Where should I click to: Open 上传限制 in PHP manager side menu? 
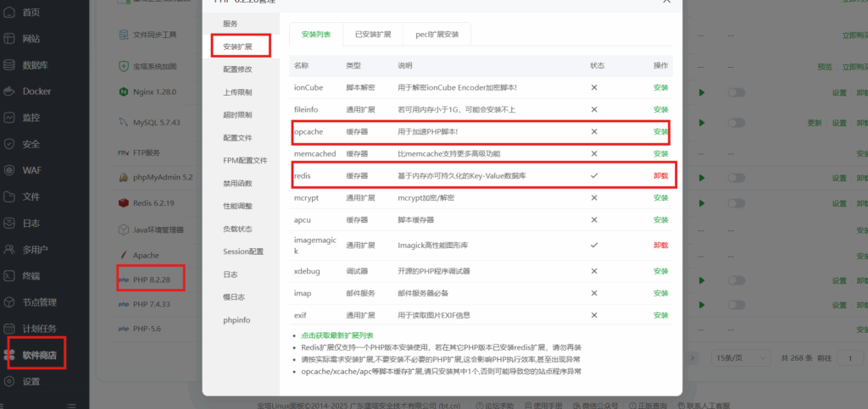[241, 92]
